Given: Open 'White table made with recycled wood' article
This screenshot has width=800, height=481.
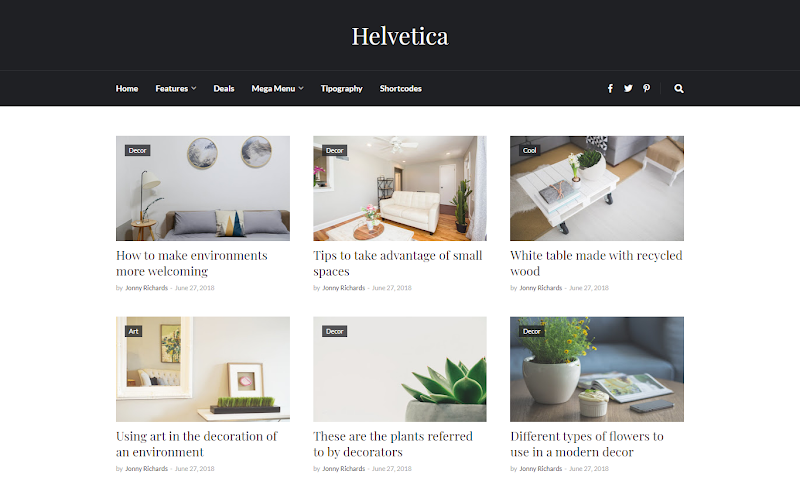Looking at the screenshot, I should [x=596, y=263].
